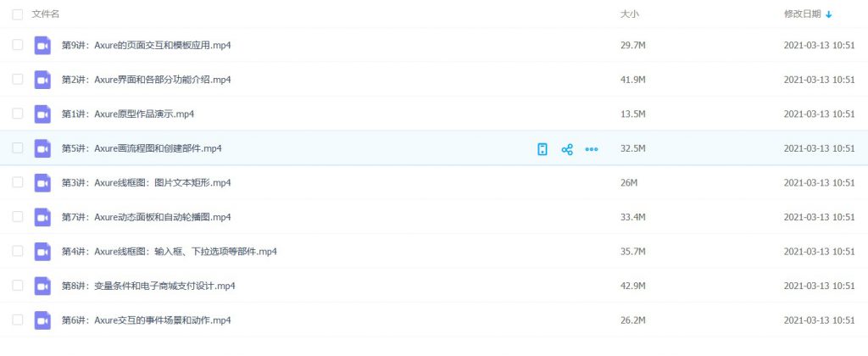Viewport: 868px width, 356px height.
Task: Click the video icon for 第8讲 file
Action: pyautogui.click(x=42, y=286)
